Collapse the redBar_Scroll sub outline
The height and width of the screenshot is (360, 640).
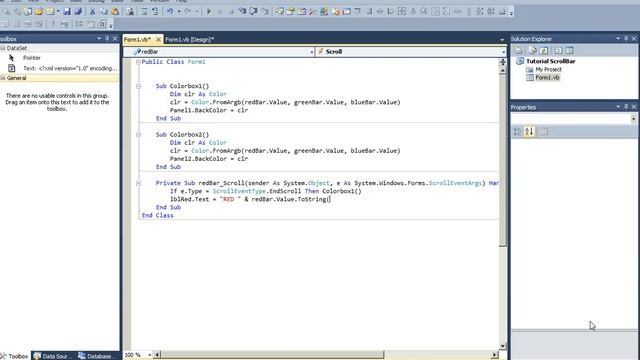138,183
